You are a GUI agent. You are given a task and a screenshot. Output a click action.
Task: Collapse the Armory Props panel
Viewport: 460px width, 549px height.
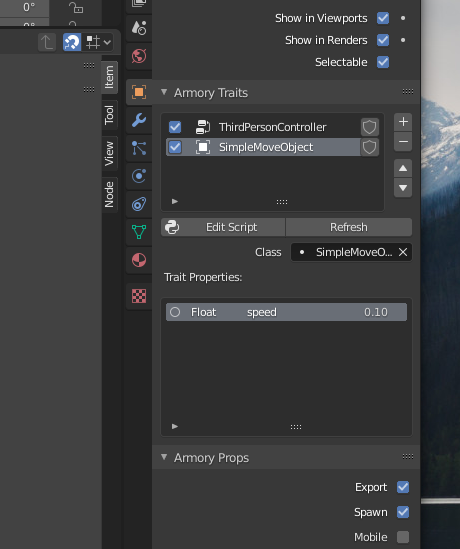tap(164, 457)
